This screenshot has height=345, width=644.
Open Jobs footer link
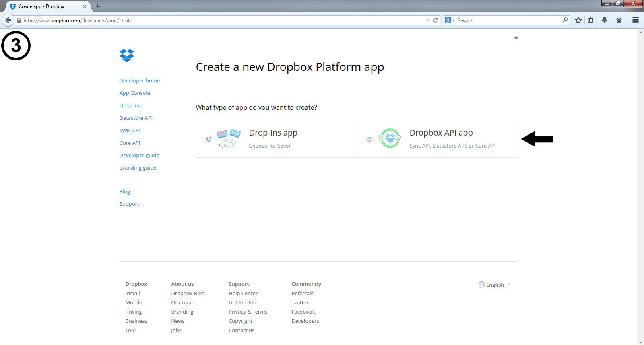point(176,330)
